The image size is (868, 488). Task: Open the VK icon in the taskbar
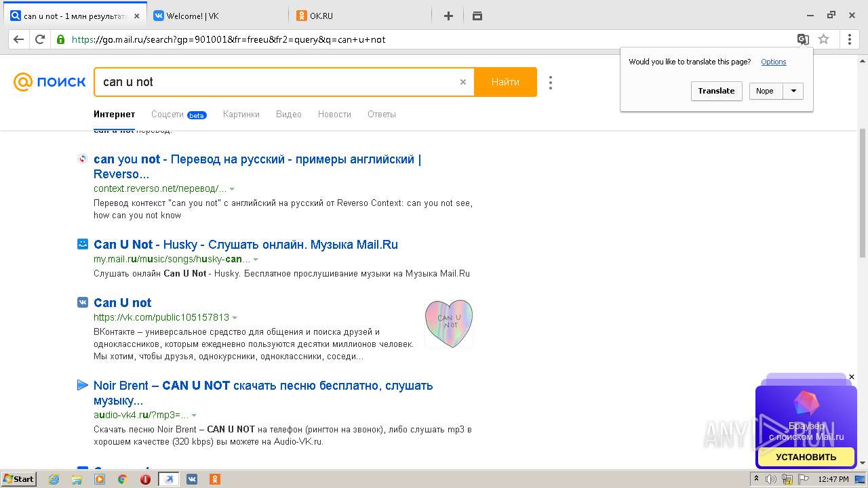point(192,479)
